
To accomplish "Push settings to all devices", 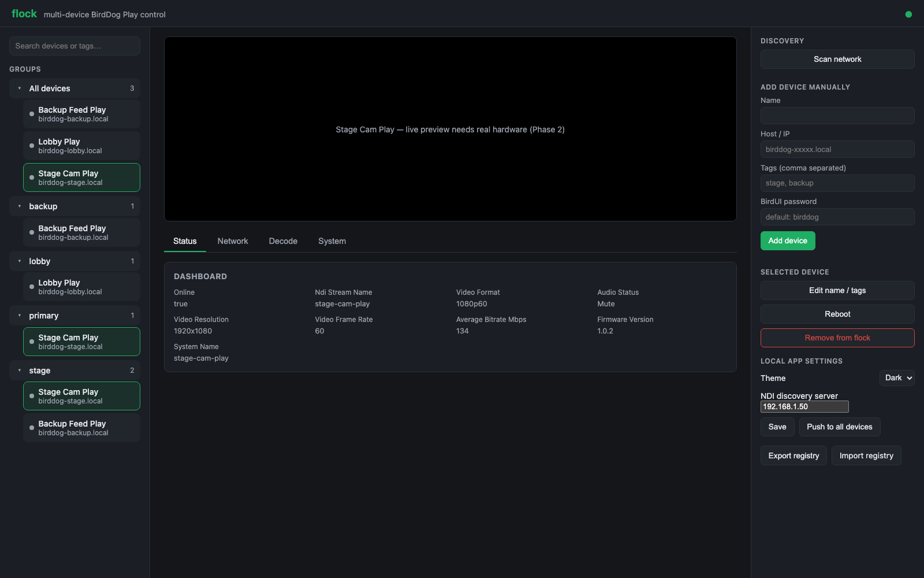I will [x=840, y=427].
